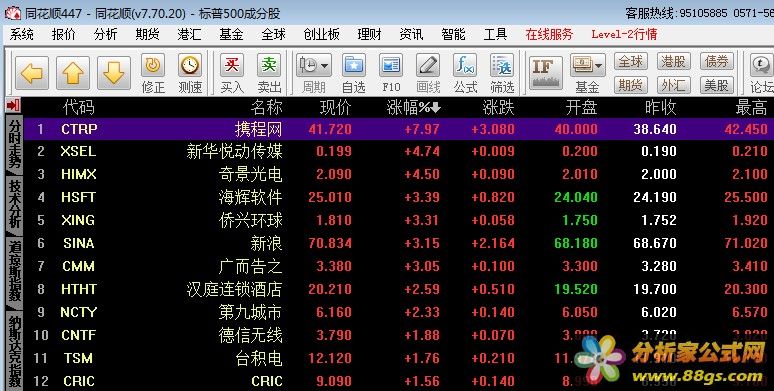
Task: Open the 在线服务 menu
Action: (x=549, y=35)
